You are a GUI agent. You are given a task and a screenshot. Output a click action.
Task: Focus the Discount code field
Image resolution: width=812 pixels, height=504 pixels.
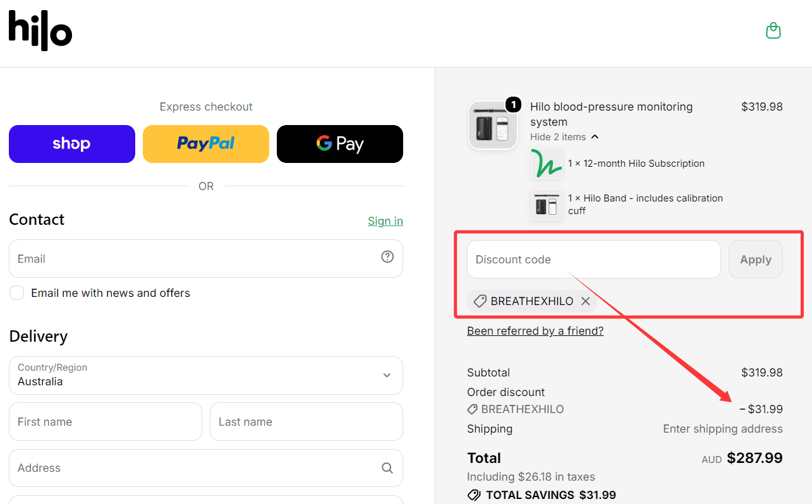coord(594,260)
